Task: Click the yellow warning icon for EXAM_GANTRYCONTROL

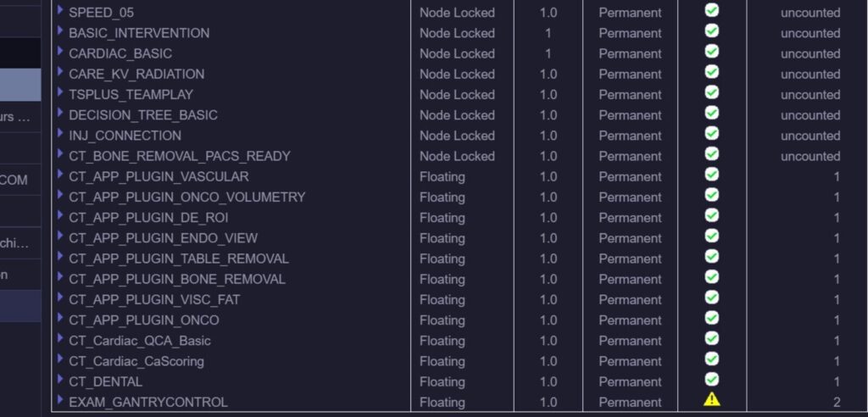Action: [711, 399]
